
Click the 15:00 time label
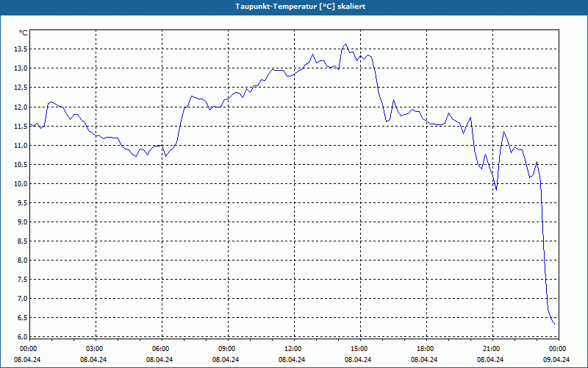coord(359,349)
